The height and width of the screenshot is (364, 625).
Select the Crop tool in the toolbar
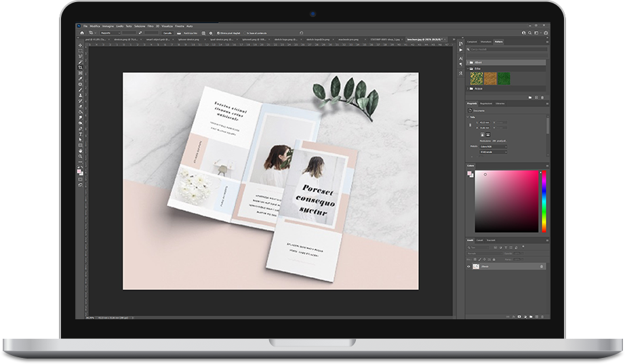point(81,67)
